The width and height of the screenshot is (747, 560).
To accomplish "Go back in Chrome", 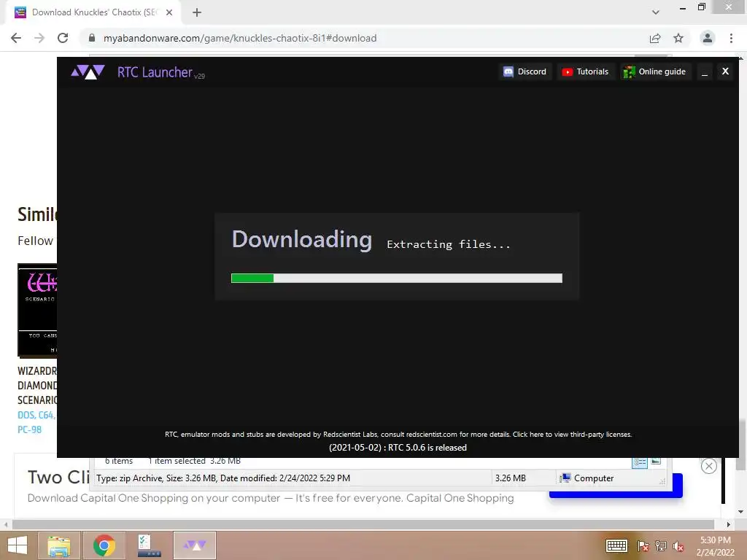I will (16, 38).
